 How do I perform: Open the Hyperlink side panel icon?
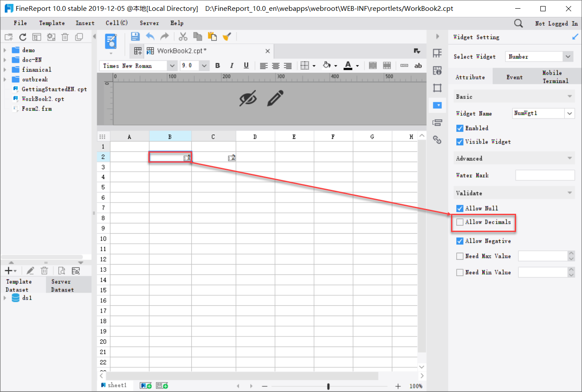437,140
